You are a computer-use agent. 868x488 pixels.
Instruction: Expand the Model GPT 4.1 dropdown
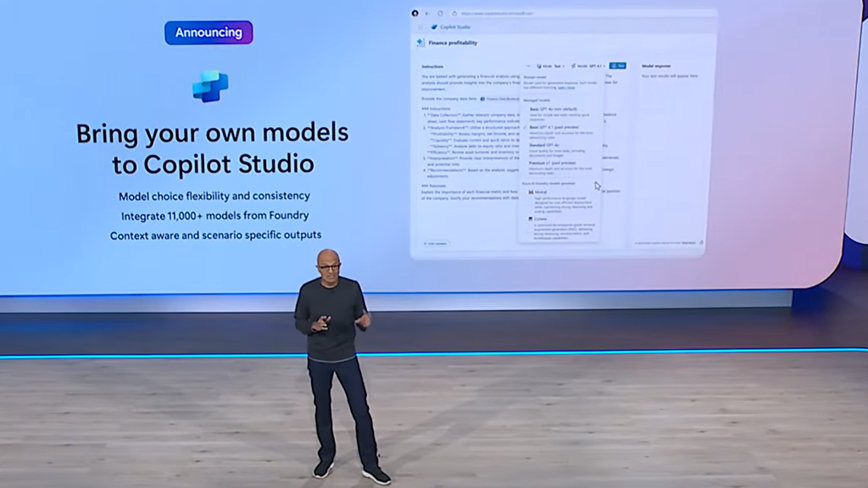click(x=588, y=66)
